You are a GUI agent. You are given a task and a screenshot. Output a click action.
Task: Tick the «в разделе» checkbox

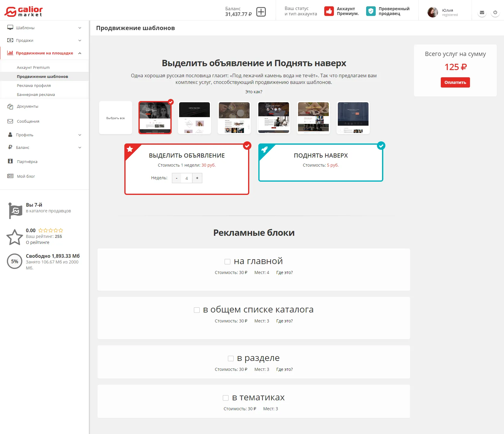(231, 359)
